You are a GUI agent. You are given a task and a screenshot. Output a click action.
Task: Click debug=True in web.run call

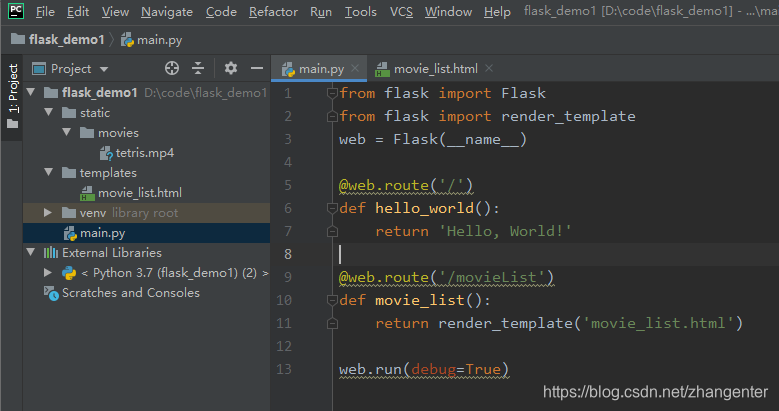pyautogui.click(x=456, y=369)
